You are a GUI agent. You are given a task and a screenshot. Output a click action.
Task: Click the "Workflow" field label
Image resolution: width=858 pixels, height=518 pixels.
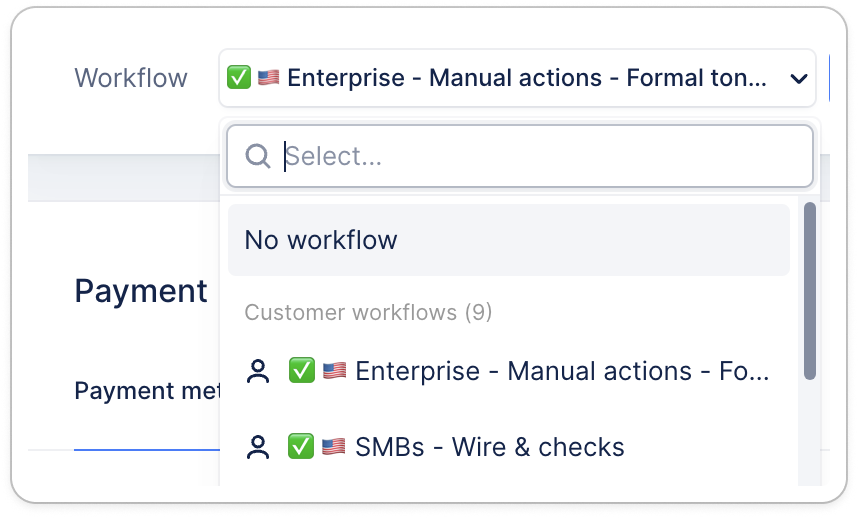131,78
